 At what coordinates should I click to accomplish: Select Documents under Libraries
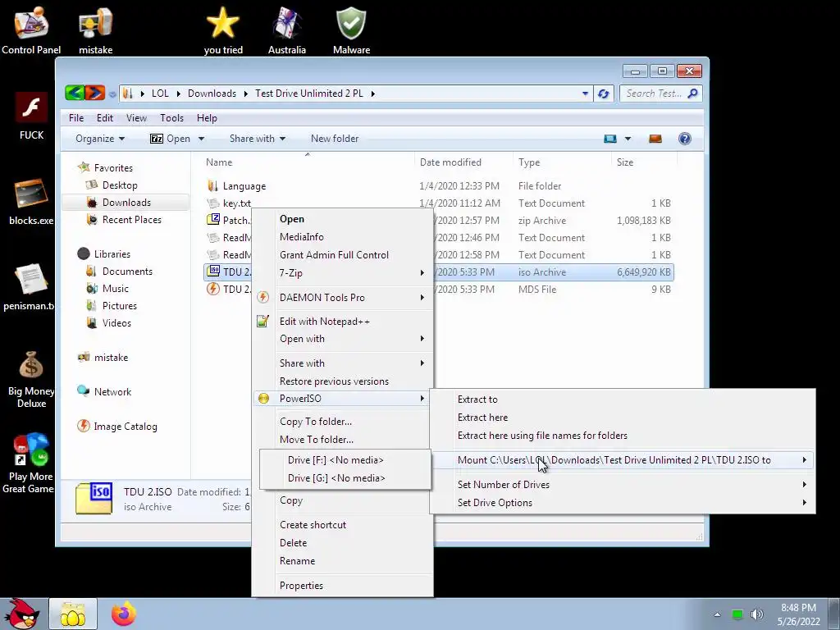127,272
